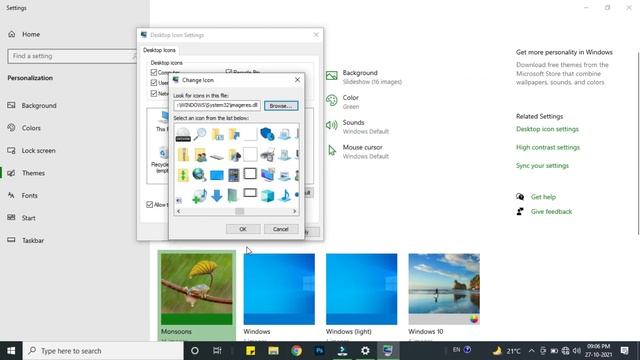This screenshot has height=360, width=640.
Task: Choose the folder with shortcut arrow icon
Action: tap(234, 134)
